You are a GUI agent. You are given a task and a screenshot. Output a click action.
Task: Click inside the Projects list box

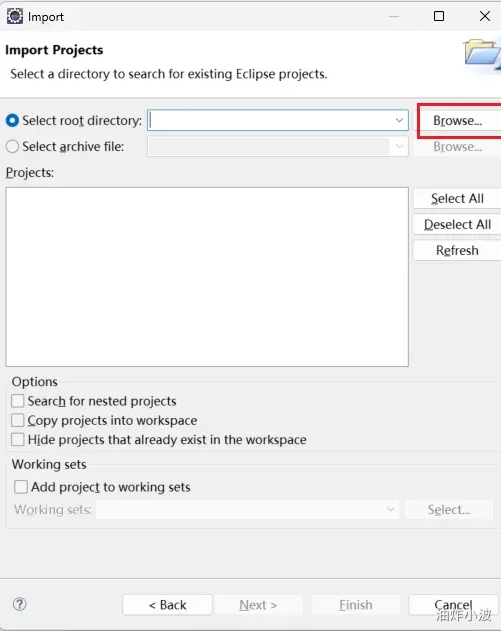click(x=207, y=277)
